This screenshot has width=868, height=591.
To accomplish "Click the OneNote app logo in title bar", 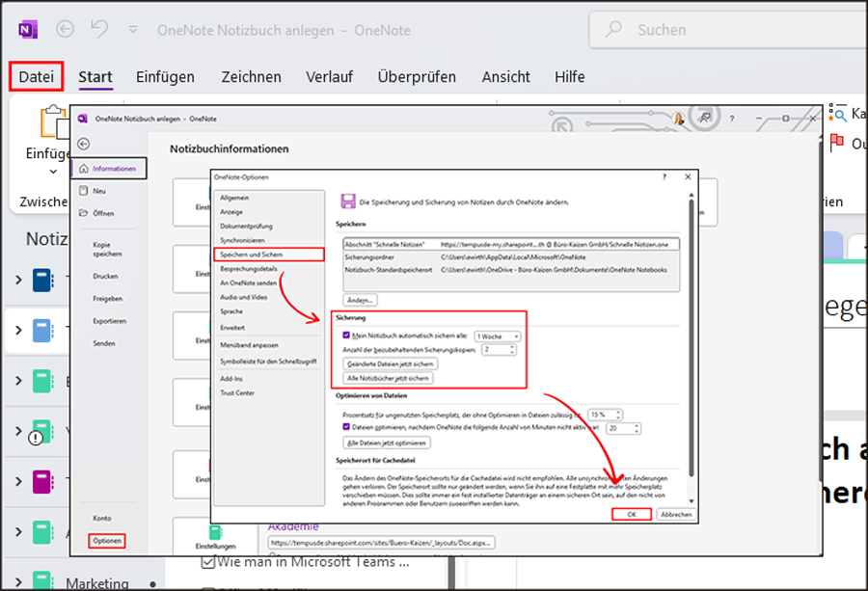I will 28,30.
